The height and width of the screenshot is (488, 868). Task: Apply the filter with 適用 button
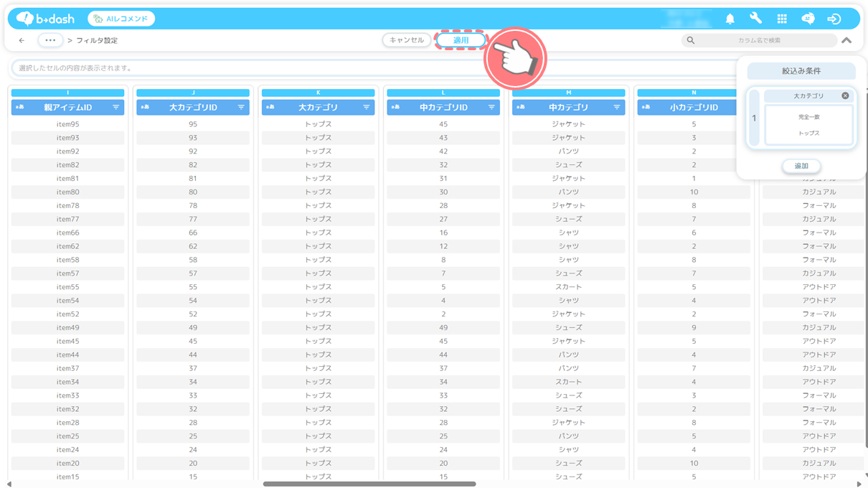pyautogui.click(x=461, y=40)
